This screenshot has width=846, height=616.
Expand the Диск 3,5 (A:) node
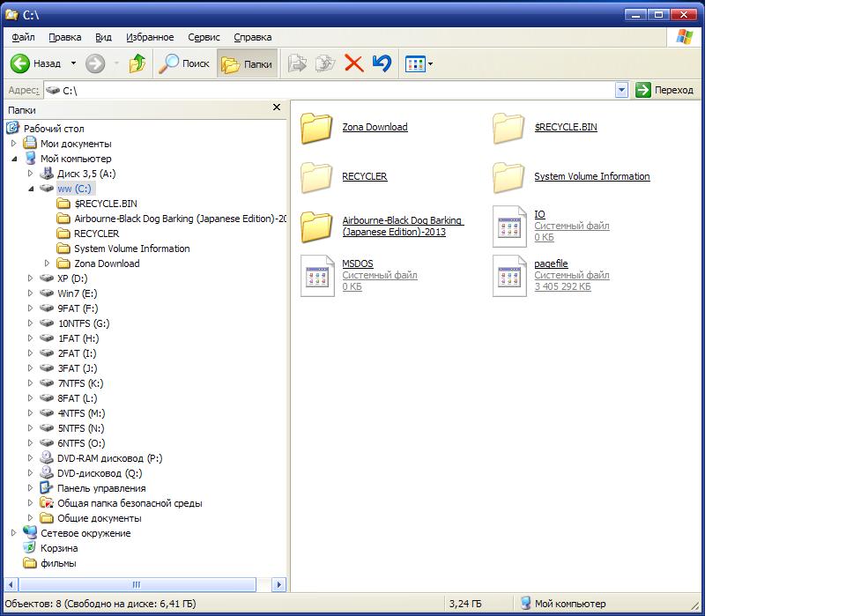pyautogui.click(x=31, y=173)
